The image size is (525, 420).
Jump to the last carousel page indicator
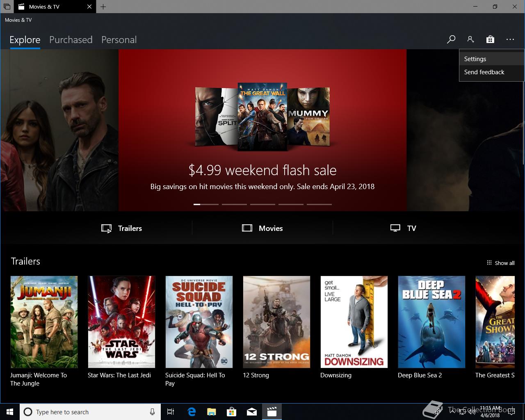[319, 204]
